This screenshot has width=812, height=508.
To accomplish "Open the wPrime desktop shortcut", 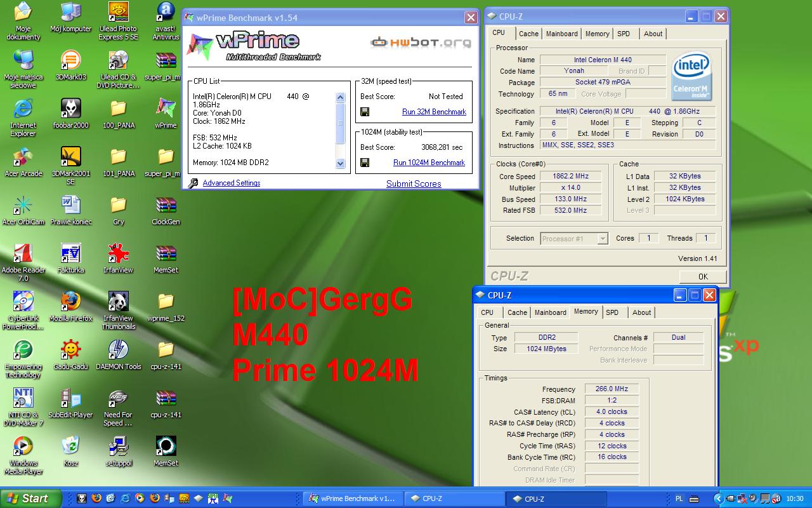I will point(166,114).
